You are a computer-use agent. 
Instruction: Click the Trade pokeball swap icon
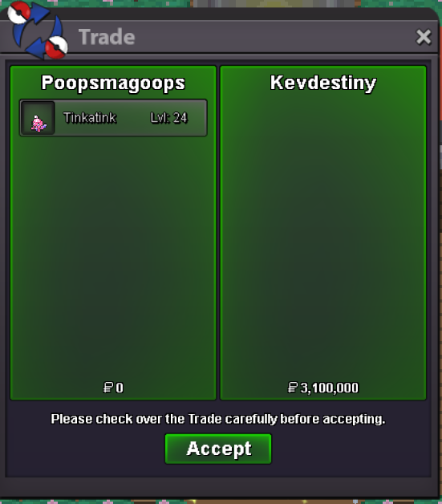tap(38, 30)
